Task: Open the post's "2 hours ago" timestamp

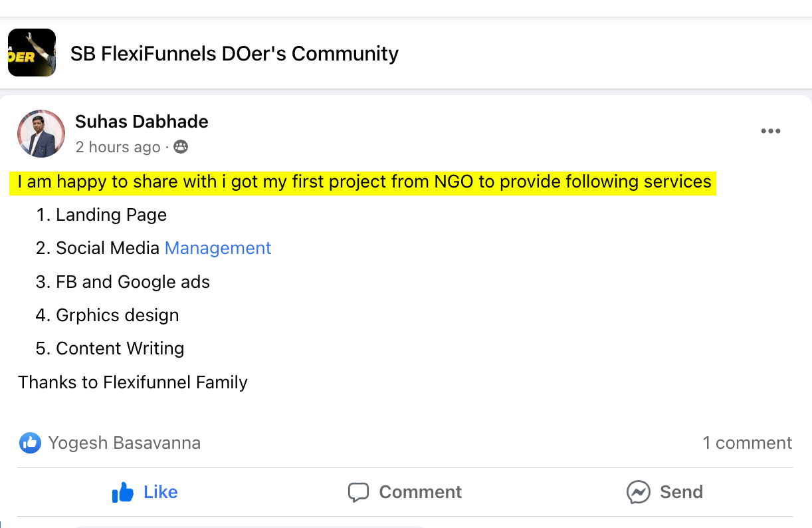Action: pos(118,147)
